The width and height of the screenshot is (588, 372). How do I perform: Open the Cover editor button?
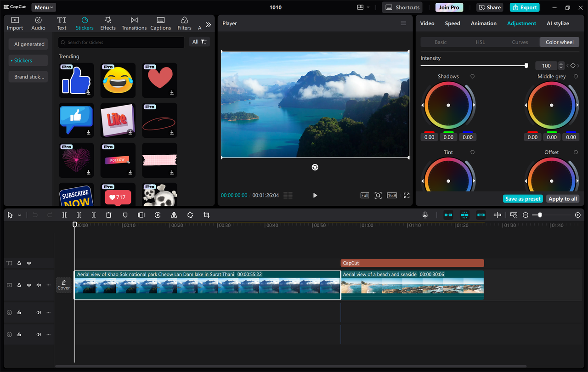tap(63, 285)
